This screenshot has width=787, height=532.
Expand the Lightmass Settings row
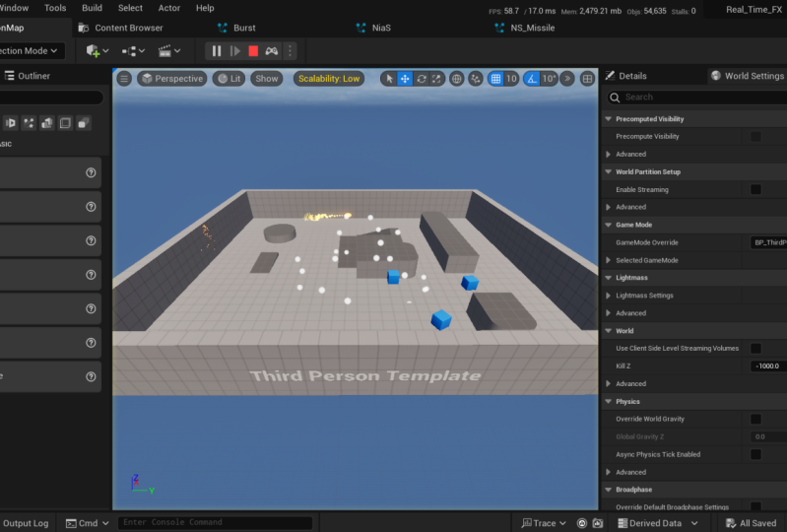[x=609, y=296]
